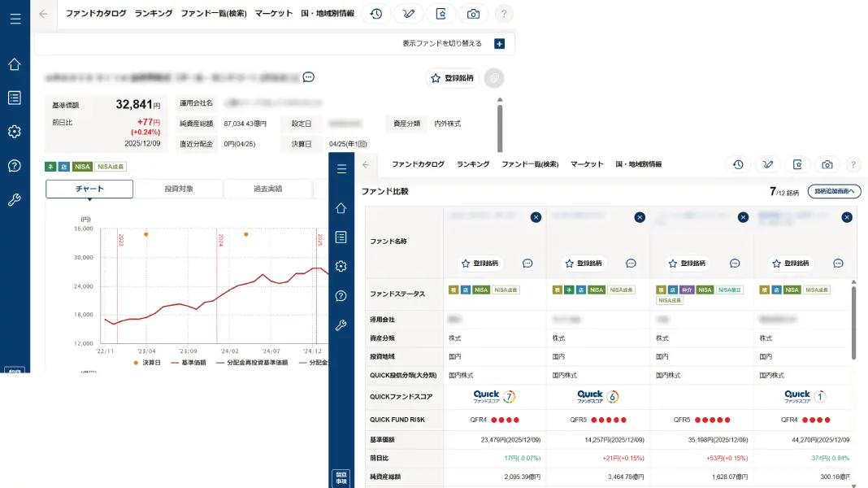Click the bird icon in fund comparison toolbar

pyautogui.click(x=768, y=164)
